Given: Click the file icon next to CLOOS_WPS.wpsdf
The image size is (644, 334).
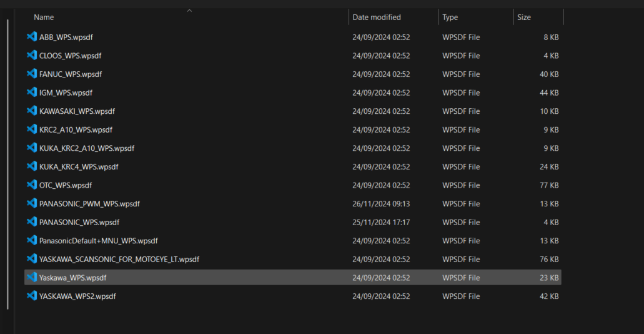Looking at the screenshot, I should pos(32,56).
